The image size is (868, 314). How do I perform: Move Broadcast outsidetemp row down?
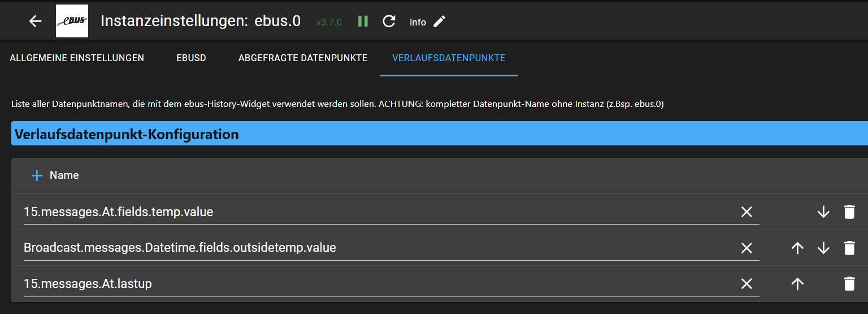[x=823, y=248]
